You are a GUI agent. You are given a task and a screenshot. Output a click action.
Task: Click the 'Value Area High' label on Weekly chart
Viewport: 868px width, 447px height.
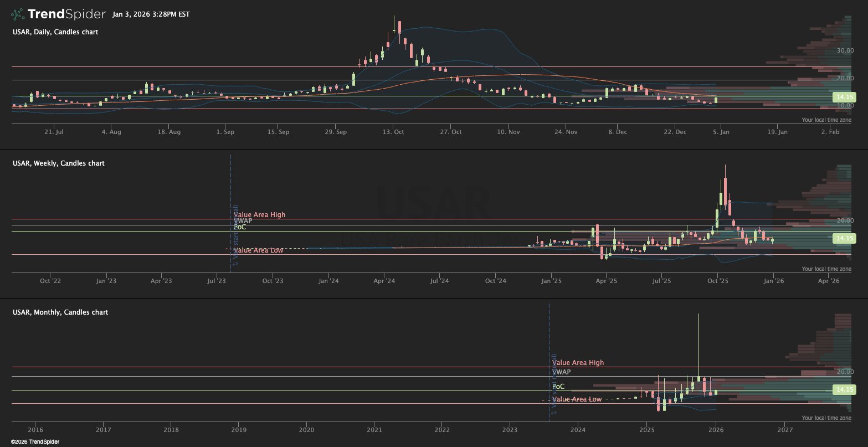pyautogui.click(x=259, y=215)
